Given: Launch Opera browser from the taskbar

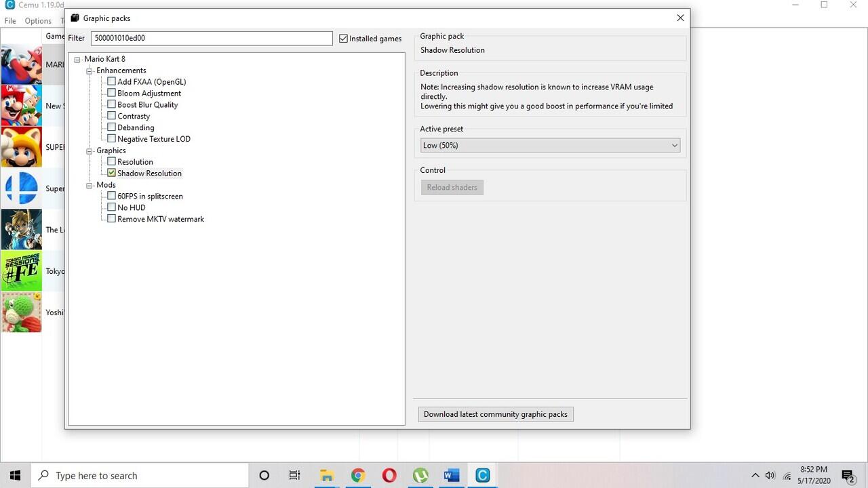Looking at the screenshot, I should [389, 475].
